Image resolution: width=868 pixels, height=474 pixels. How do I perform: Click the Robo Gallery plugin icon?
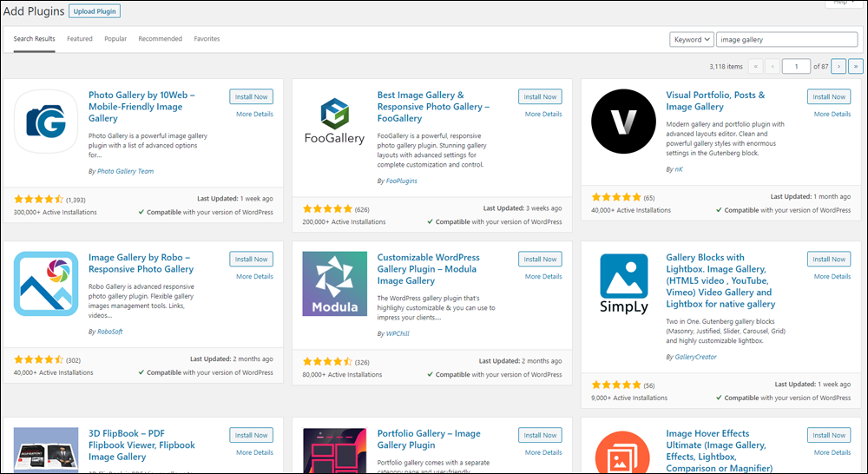pyautogui.click(x=46, y=284)
